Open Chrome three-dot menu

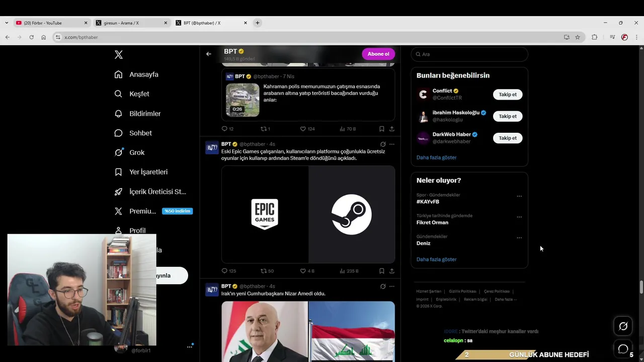636,37
